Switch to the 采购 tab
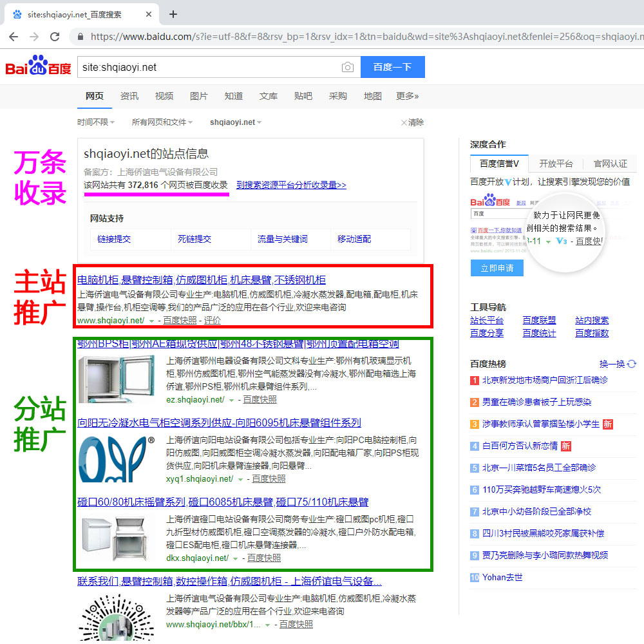644x644 pixels. (x=338, y=96)
